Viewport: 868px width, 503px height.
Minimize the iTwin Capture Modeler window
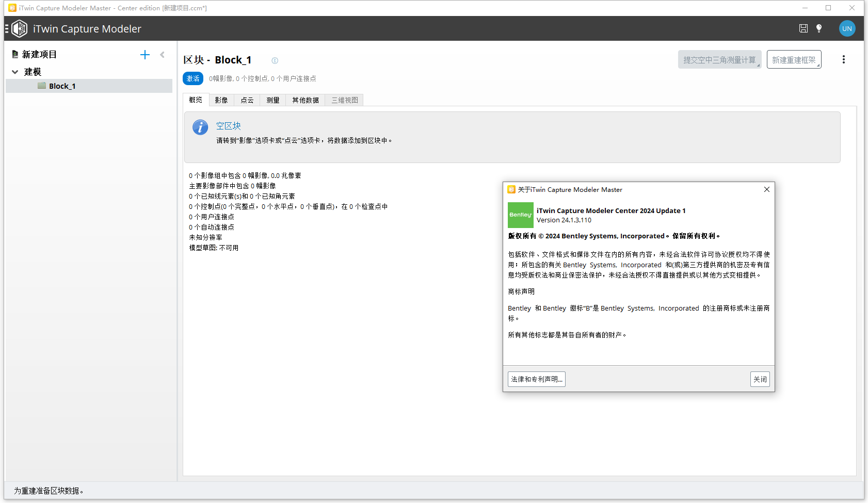(805, 8)
